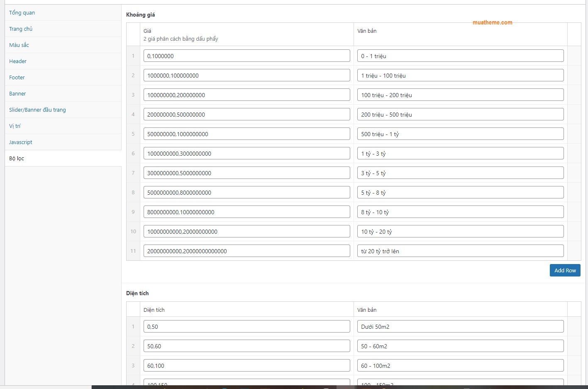Go to the Footer settings tab
Viewport: 588px width, 389px height.
[x=17, y=78]
